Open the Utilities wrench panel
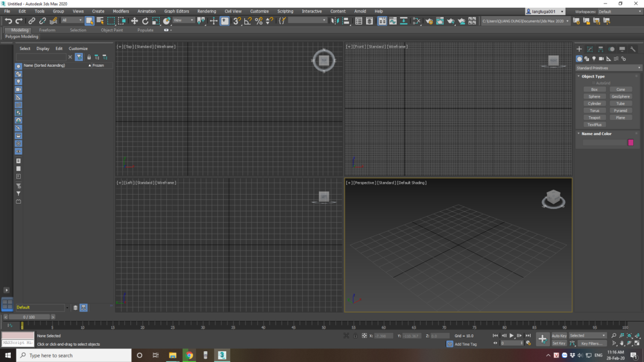This screenshot has width=644, height=362. coord(633,49)
